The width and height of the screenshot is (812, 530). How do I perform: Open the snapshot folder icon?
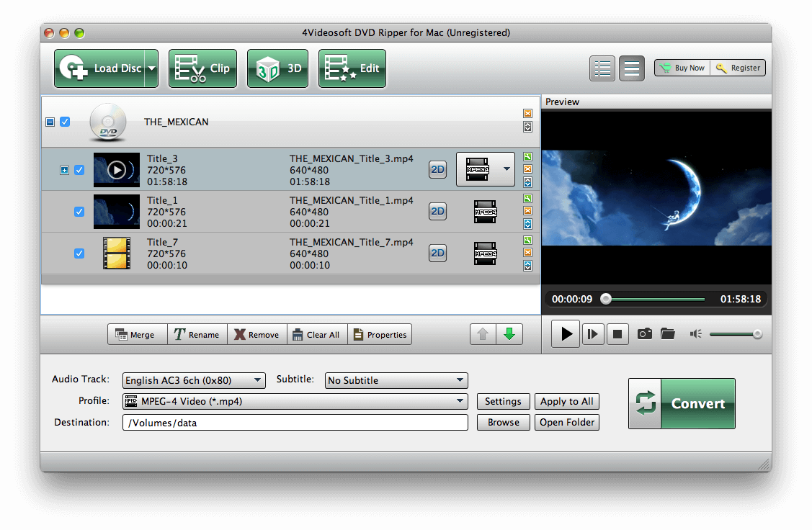pyautogui.click(x=668, y=334)
